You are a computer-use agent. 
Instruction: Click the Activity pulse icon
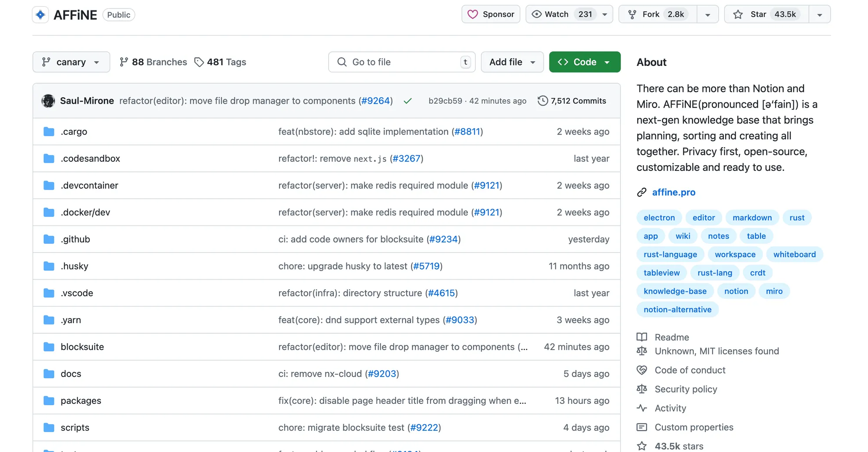(641, 408)
